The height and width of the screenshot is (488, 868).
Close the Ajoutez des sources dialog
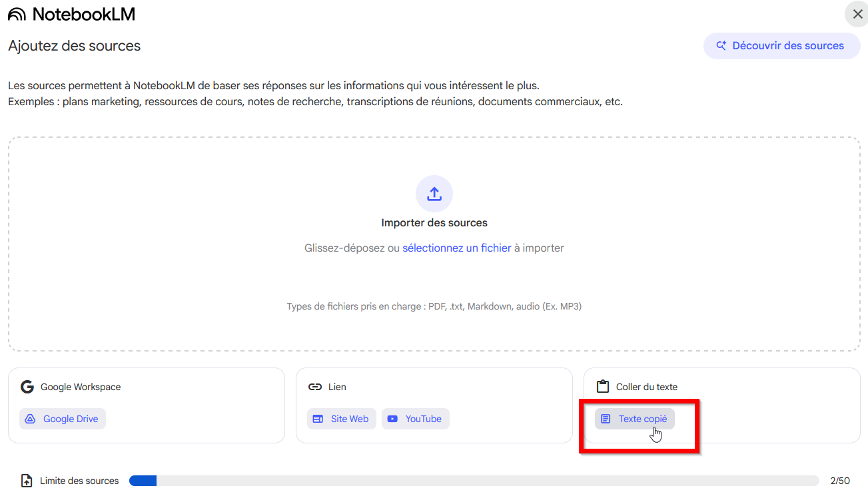857,14
